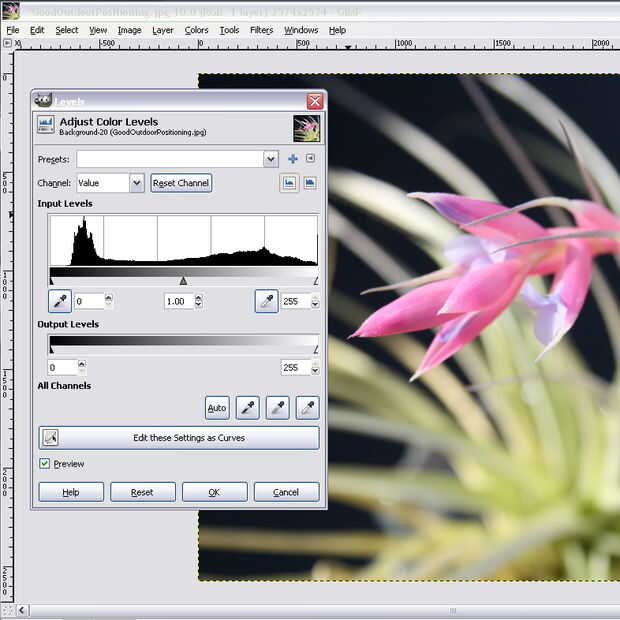
Task: Open the presets menu arrow icon
Action: 310,159
